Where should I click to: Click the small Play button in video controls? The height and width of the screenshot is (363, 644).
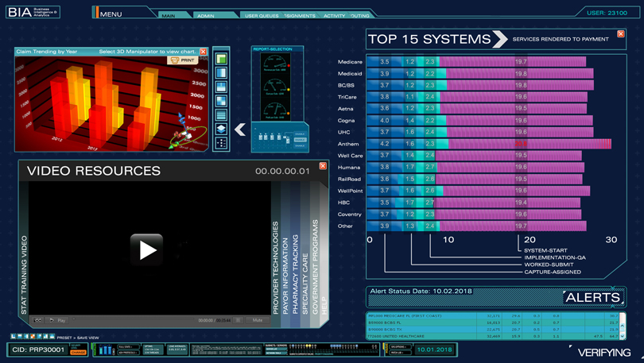pyautogui.click(x=57, y=320)
